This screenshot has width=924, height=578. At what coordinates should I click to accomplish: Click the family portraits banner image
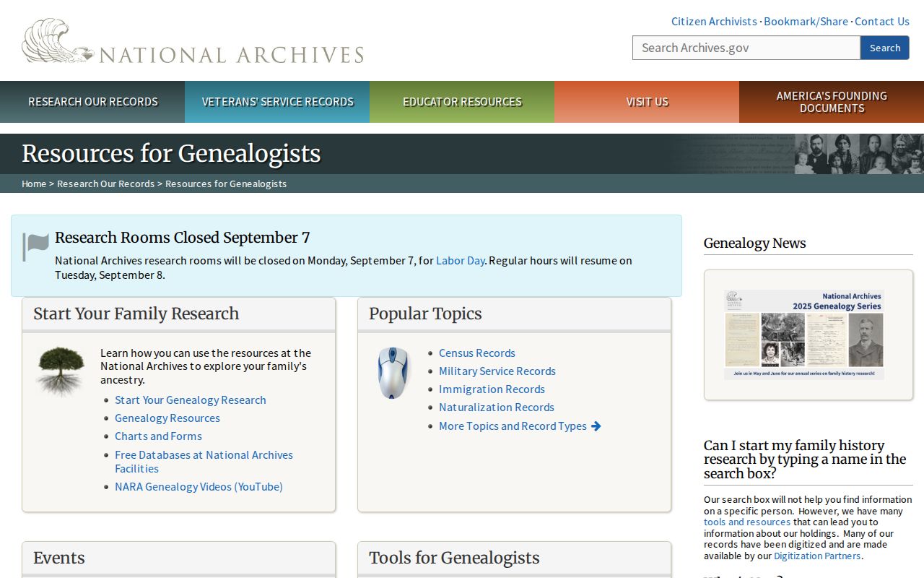(x=859, y=154)
